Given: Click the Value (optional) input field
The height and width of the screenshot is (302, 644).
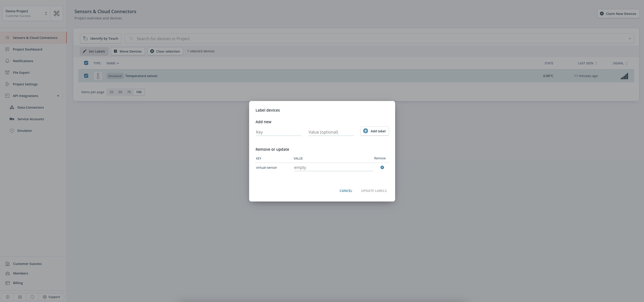Looking at the screenshot, I should [331, 132].
